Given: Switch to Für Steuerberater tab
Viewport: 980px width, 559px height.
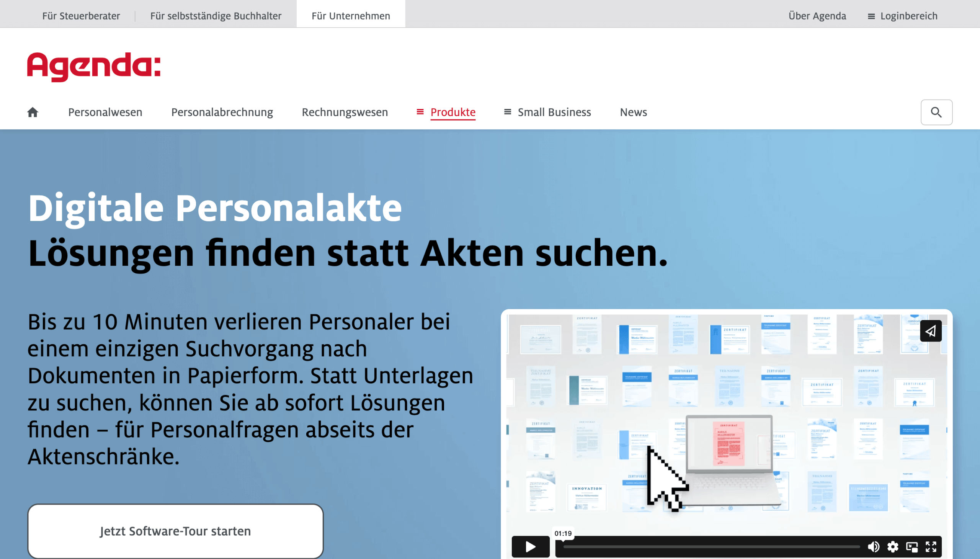Looking at the screenshot, I should [81, 16].
